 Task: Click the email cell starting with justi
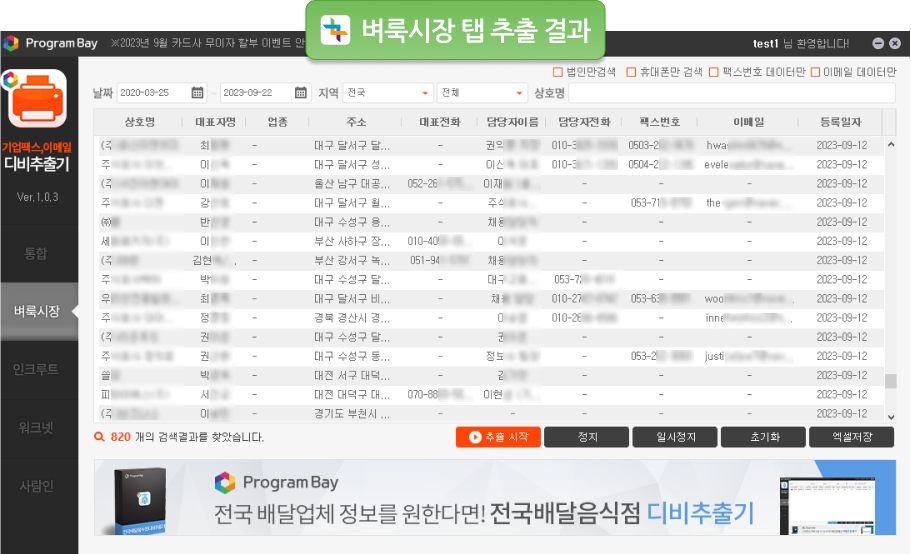tap(748, 356)
